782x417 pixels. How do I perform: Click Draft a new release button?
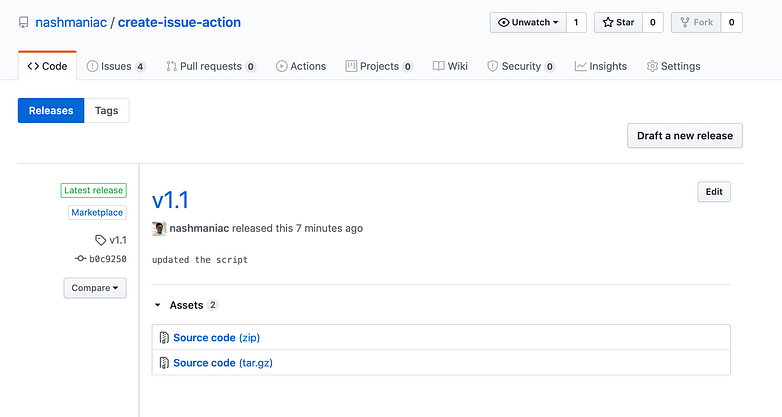(685, 136)
